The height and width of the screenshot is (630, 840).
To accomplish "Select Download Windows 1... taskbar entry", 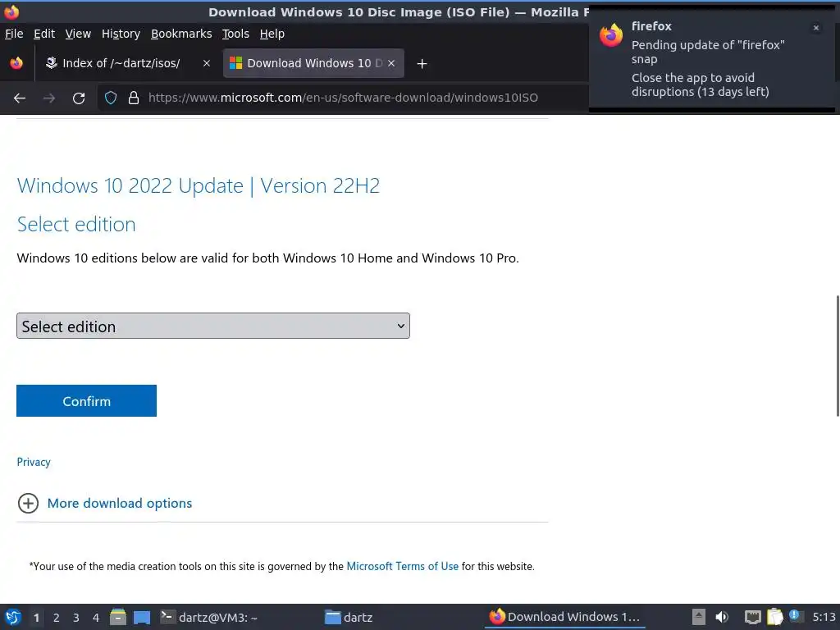I will (564, 617).
